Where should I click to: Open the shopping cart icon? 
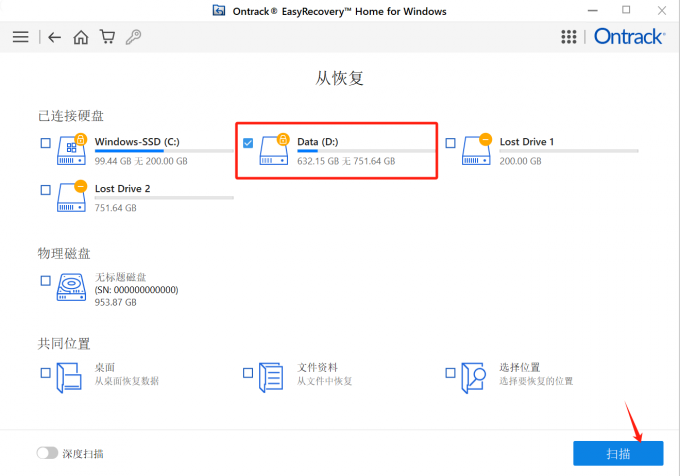(108, 37)
